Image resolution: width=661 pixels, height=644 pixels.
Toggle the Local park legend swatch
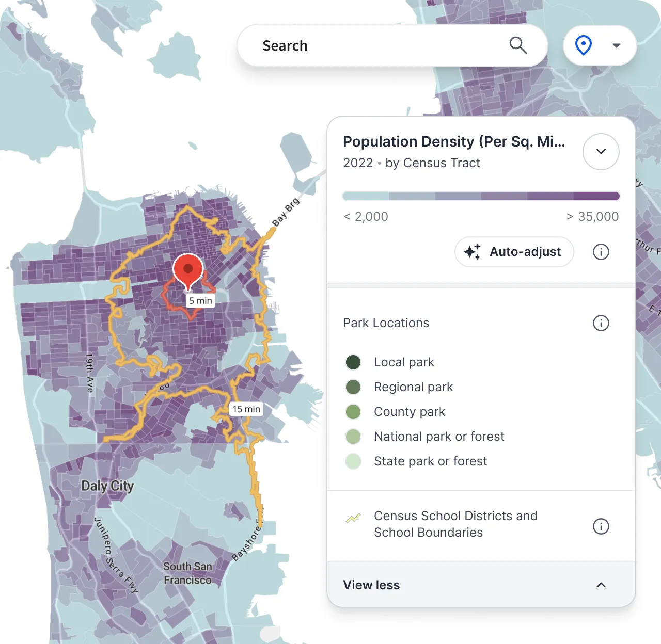coord(353,362)
